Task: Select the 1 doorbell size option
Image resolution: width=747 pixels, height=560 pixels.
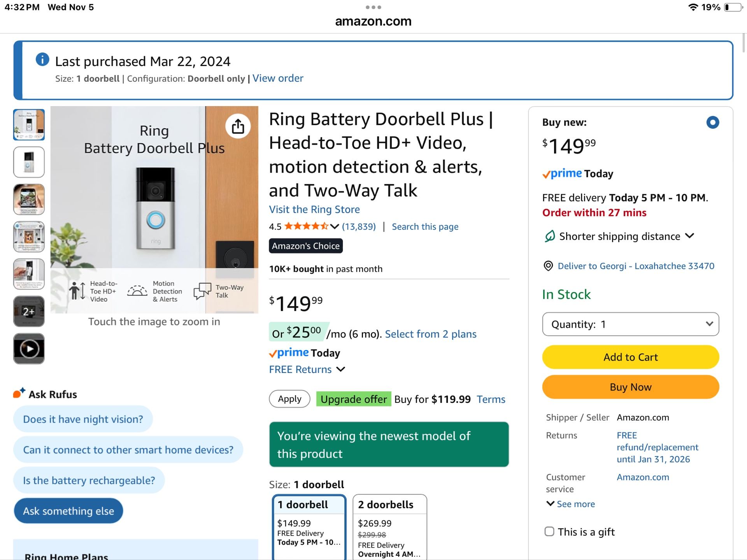Action: coord(309,525)
